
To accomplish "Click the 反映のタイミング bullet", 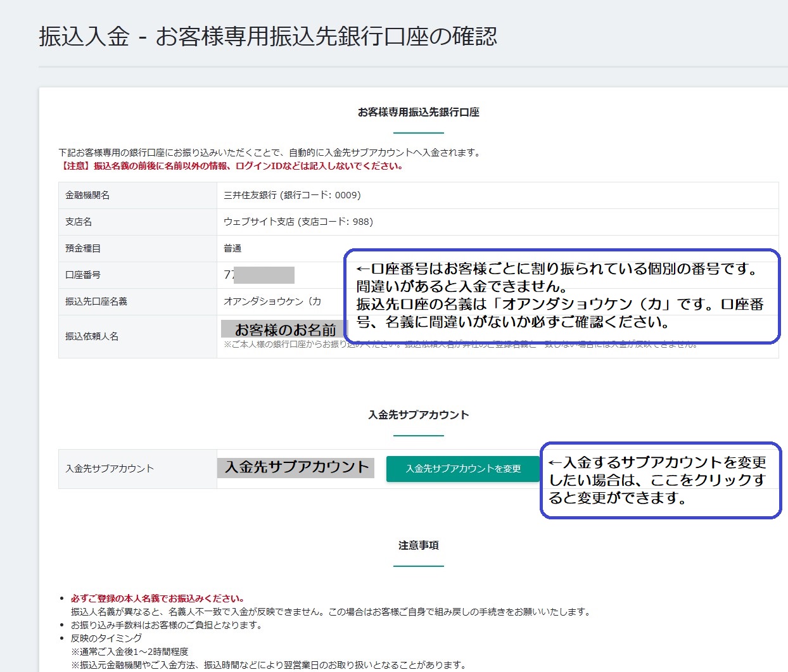I will pos(106,638).
